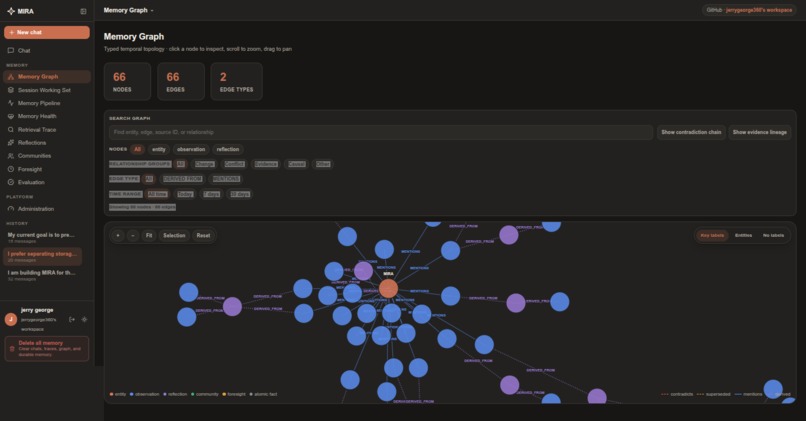Click the MIRA logo icon
The width and height of the screenshot is (806, 421).
[x=11, y=11]
